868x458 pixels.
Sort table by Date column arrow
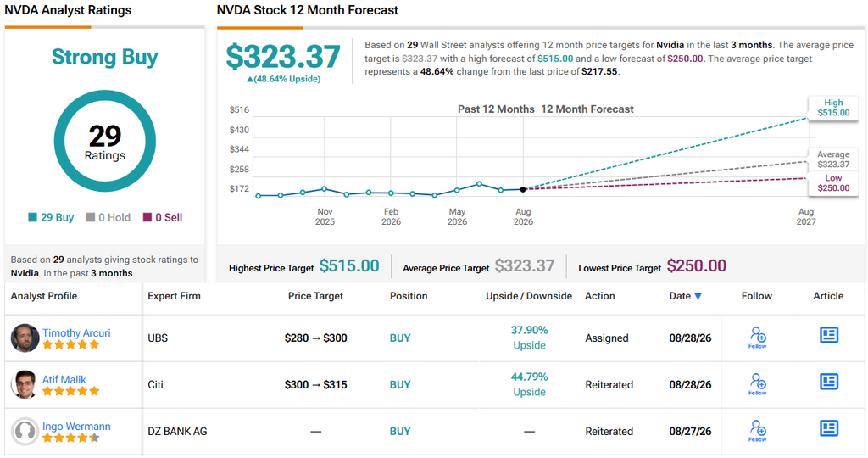pyautogui.click(x=698, y=296)
